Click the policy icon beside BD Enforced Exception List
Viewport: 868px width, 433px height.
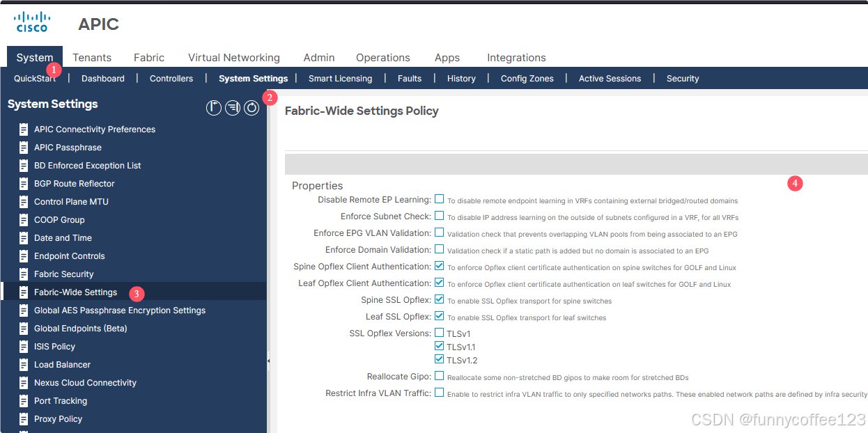(24, 166)
